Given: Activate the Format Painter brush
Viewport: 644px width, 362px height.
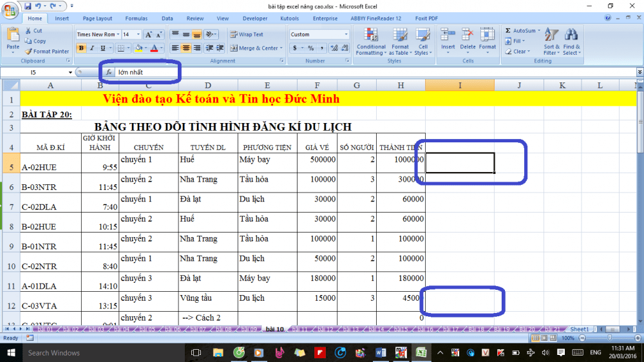Looking at the screenshot, I should [47, 52].
